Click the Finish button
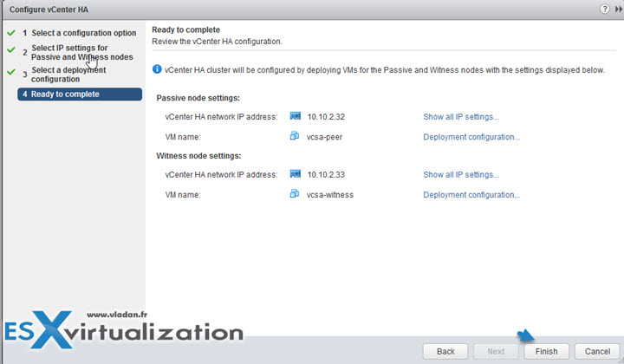This screenshot has height=364, width=624. pos(546,351)
